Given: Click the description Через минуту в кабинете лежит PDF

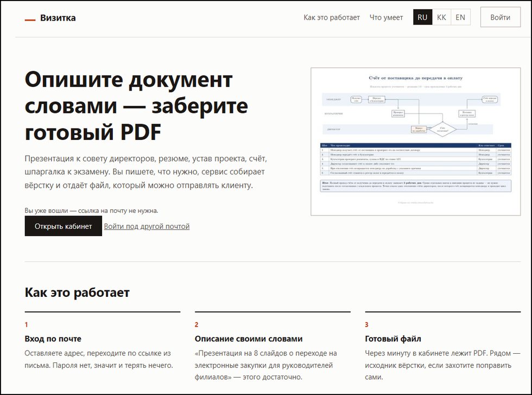Looking at the screenshot, I should tap(442, 365).
